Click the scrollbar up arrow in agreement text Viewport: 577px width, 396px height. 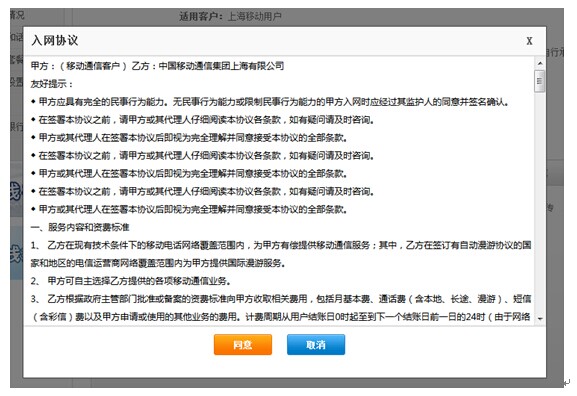pyautogui.click(x=540, y=63)
